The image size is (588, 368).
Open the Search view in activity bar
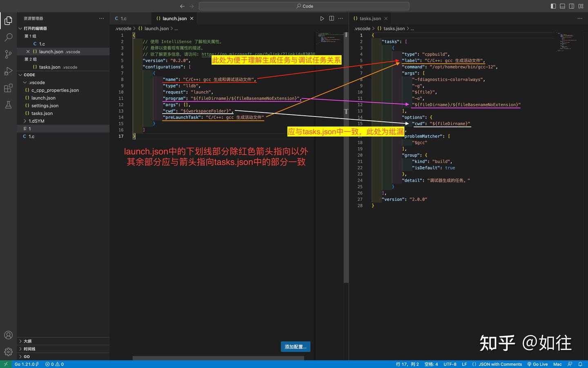point(8,37)
